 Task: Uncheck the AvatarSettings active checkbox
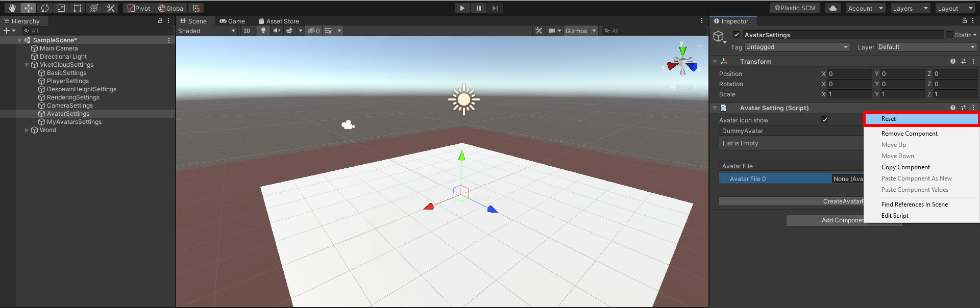[x=737, y=35]
